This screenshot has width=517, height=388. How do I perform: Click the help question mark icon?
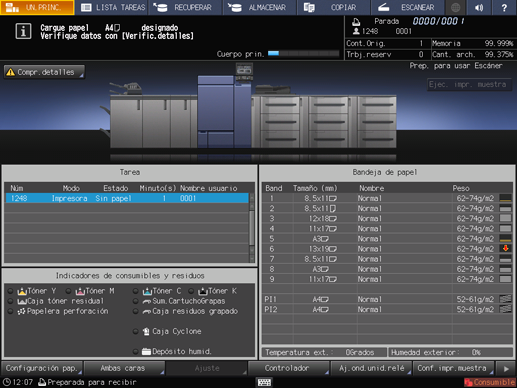point(504,7)
